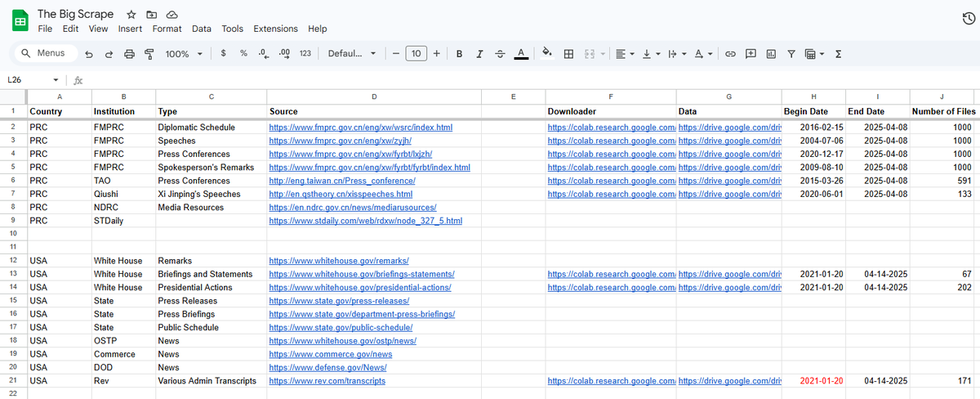
Task: Open the Extensions menu
Action: click(276, 29)
